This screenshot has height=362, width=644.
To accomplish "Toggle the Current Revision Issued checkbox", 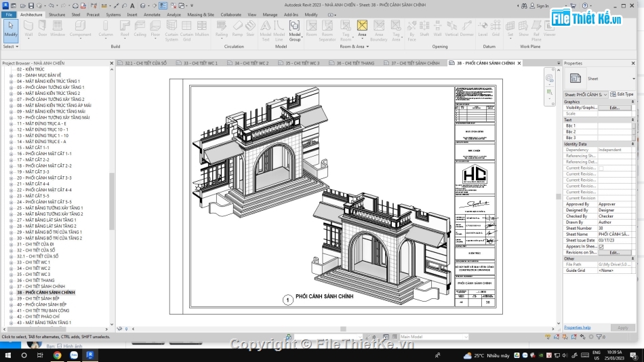I will 601,168.
